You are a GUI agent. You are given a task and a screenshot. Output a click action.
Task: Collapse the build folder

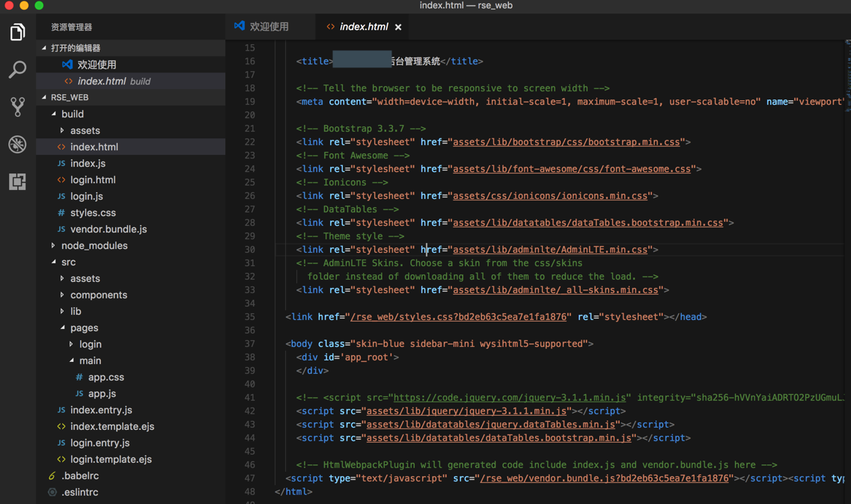tap(72, 114)
